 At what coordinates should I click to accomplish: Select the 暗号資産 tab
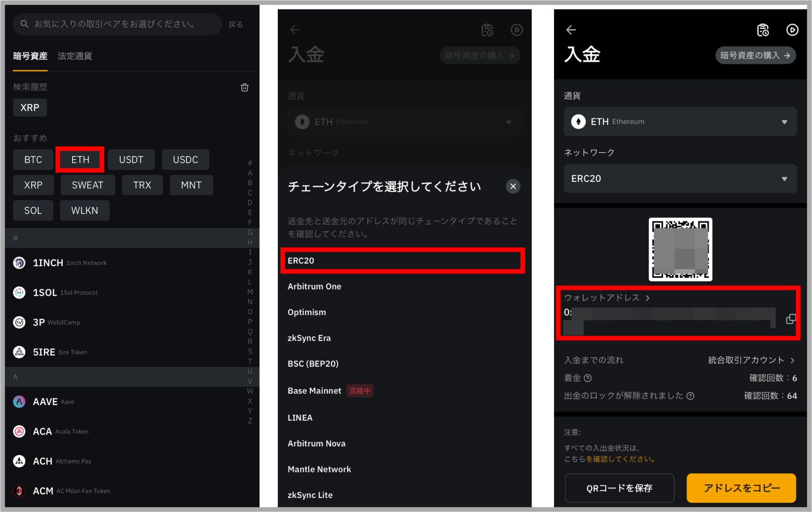pos(30,56)
